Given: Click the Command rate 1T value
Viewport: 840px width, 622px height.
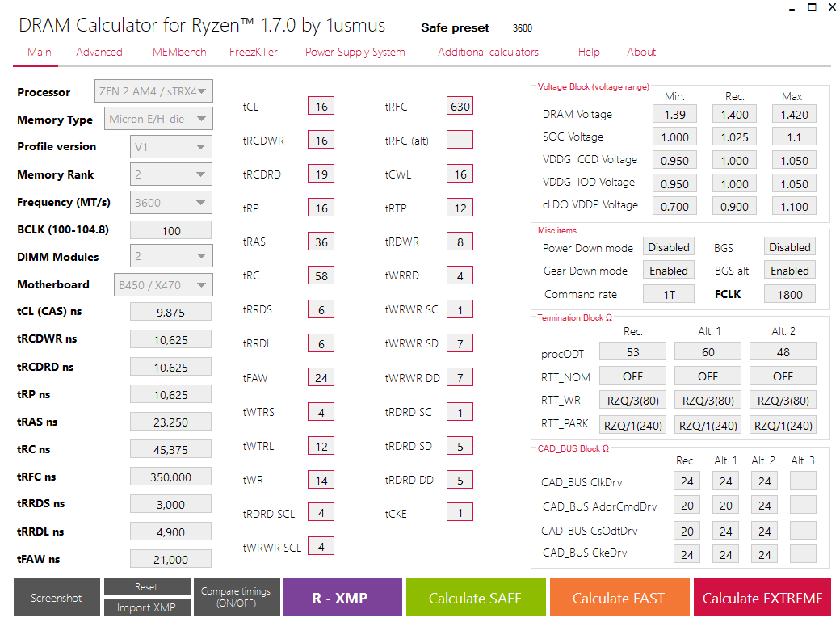Looking at the screenshot, I should tap(669, 294).
